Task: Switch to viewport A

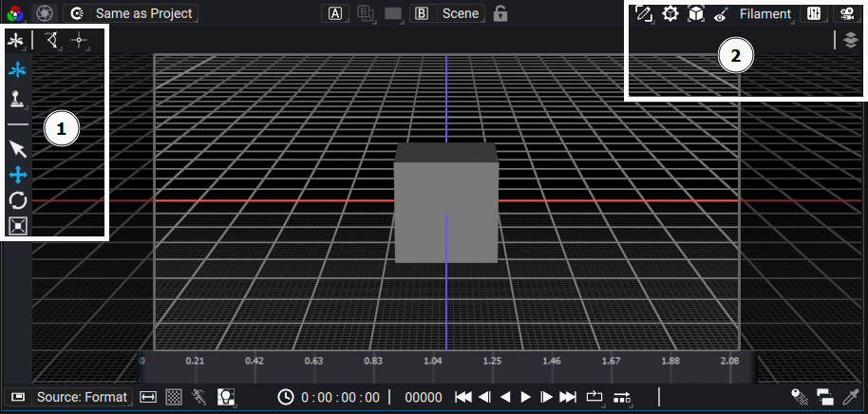Action: 335,13
